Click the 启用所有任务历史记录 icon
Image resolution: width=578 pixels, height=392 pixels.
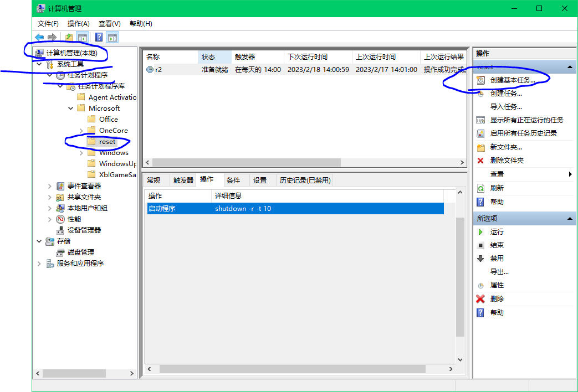pyautogui.click(x=480, y=133)
